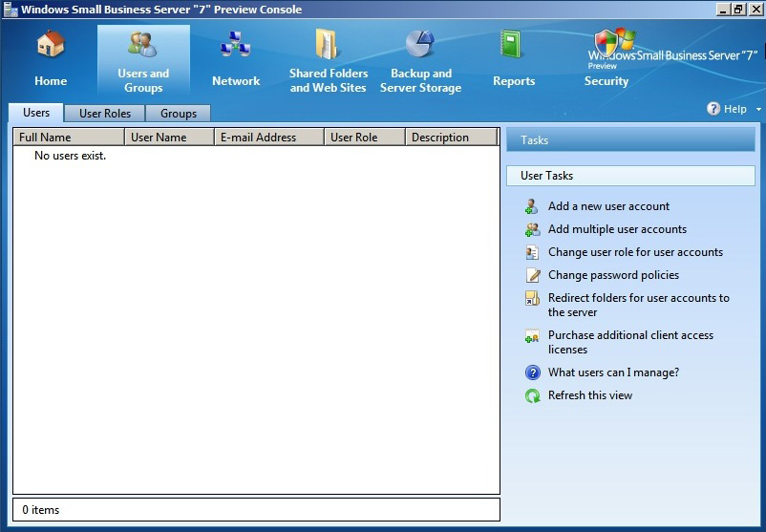The height and width of the screenshot is (532, 766).
Task: Sort by the E-mail Address column header
Action: point(269,138)
